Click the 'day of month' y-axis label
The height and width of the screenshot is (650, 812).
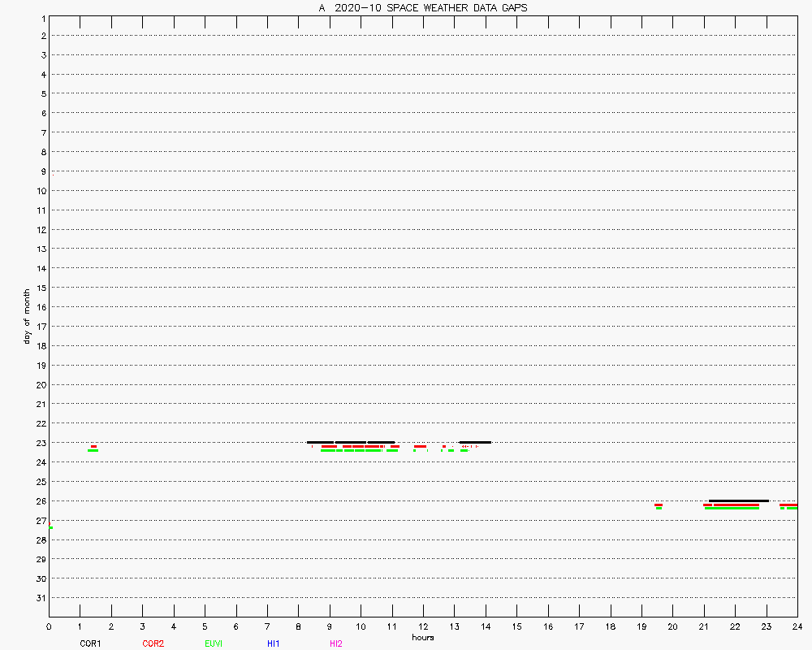coord(27,316)
